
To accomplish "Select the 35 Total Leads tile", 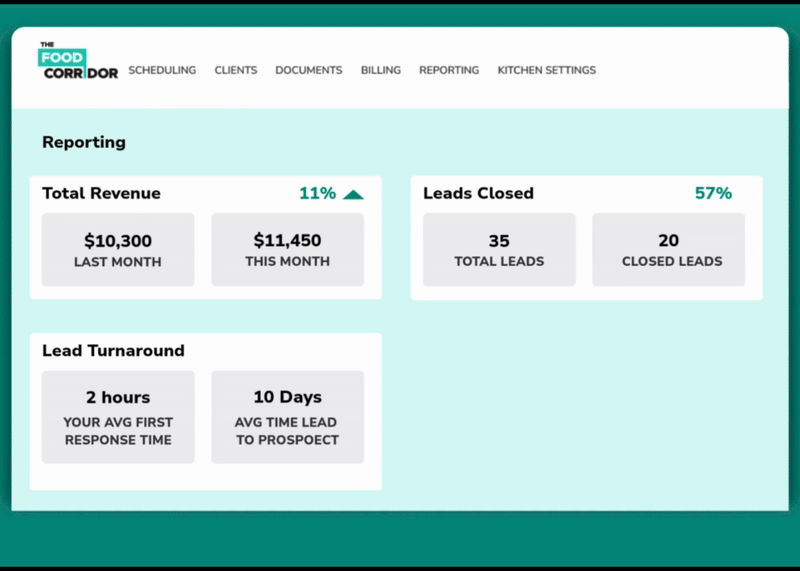I will click(x=499, y=250).
